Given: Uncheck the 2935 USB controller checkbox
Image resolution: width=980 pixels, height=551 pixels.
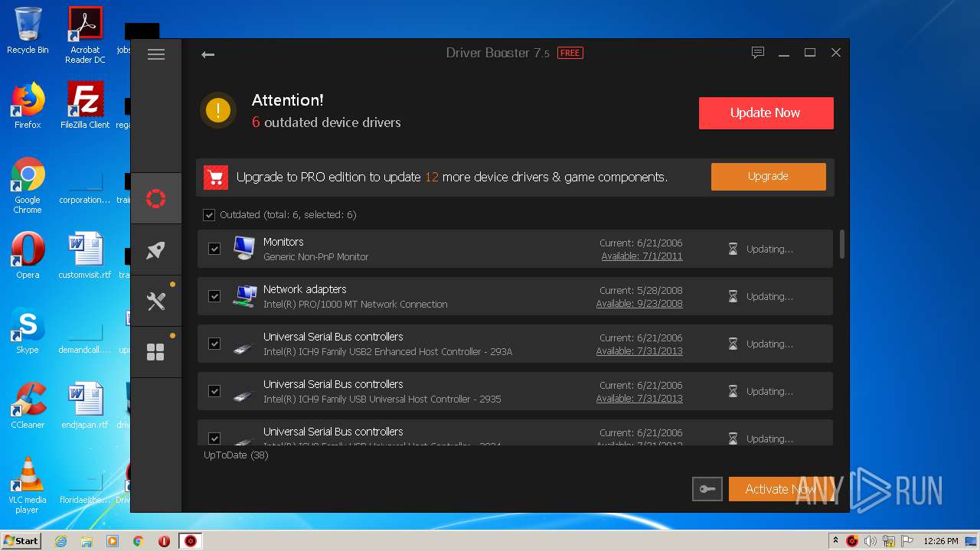Looking at the screenshot, I should tap(214, 391).
